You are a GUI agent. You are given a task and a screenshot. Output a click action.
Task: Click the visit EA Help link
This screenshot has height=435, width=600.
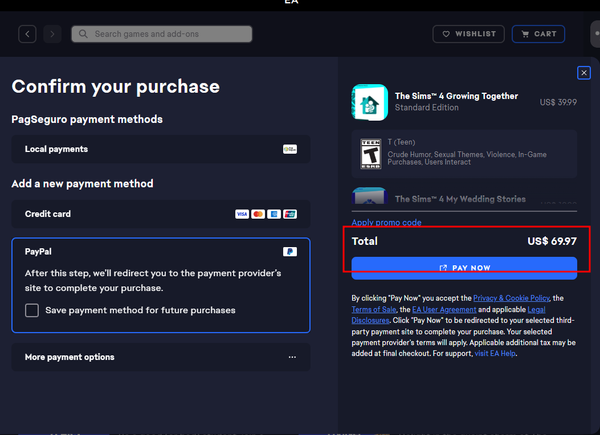pyautogui.click(x=495, y=354)
